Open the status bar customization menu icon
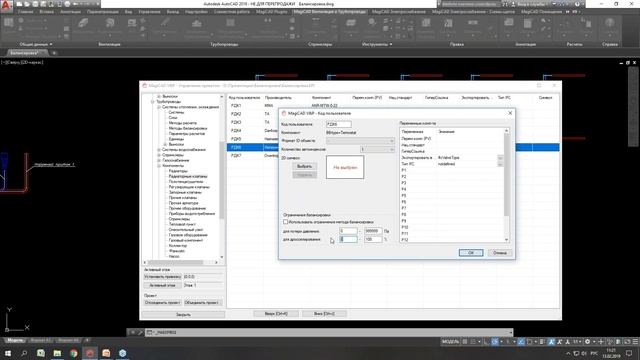The height and width of the screenshot is (360, 640). pyautogui.click(x=635, y=342)
